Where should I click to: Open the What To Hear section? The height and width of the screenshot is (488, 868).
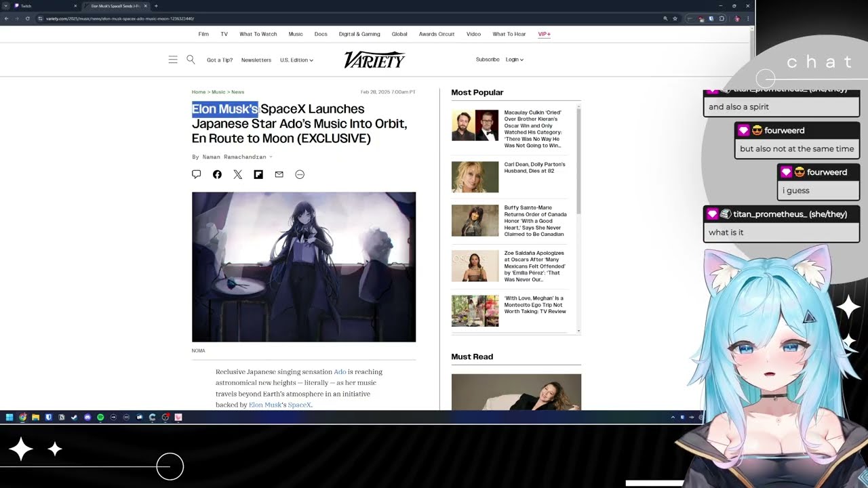click(509, 34)
